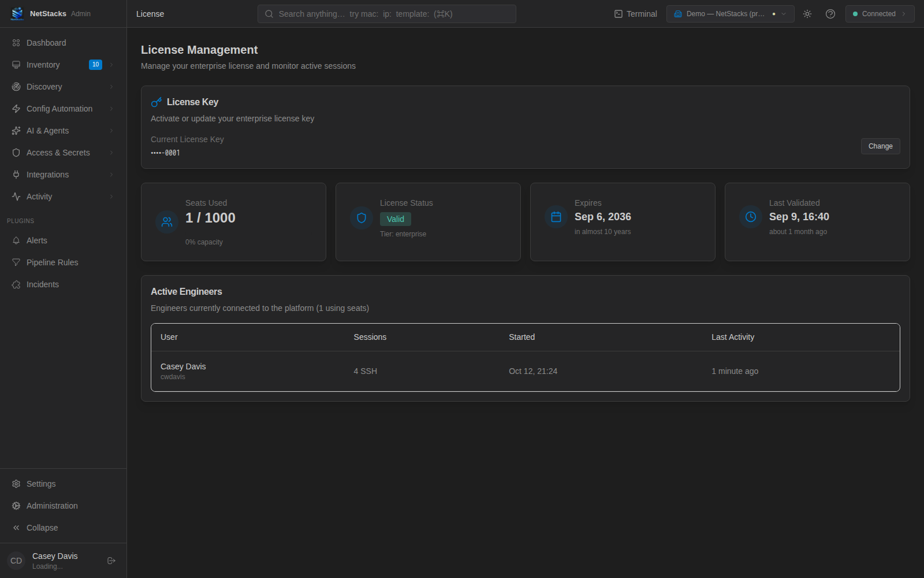Open Administration from sidebar
The width and height of the screenshot is (924, 578).
(64, 506)
